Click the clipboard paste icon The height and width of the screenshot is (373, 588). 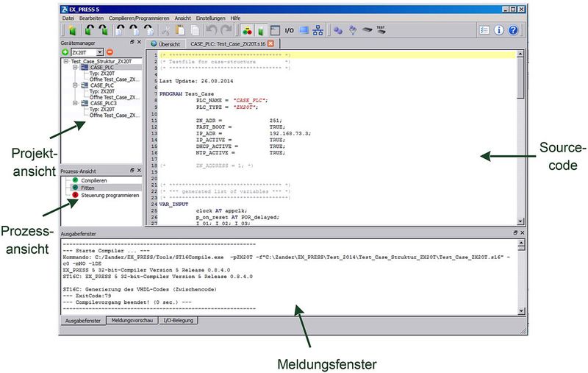[180, 30]
